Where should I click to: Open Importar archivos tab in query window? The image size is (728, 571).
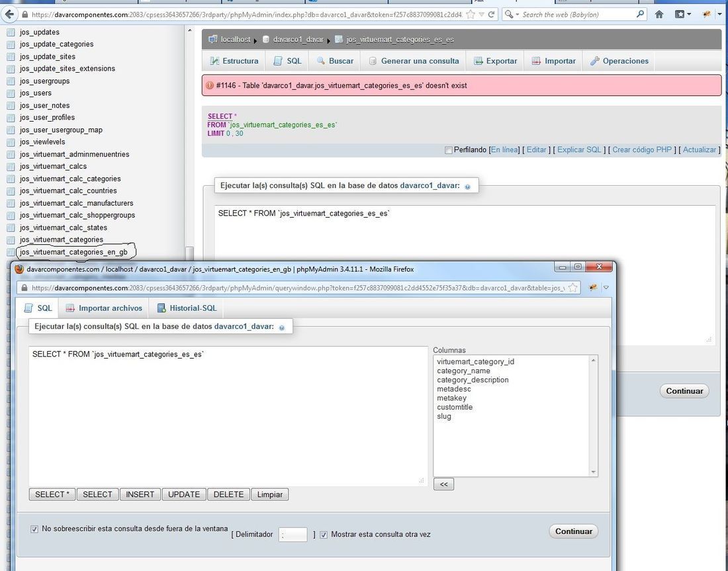click(103, 308)
